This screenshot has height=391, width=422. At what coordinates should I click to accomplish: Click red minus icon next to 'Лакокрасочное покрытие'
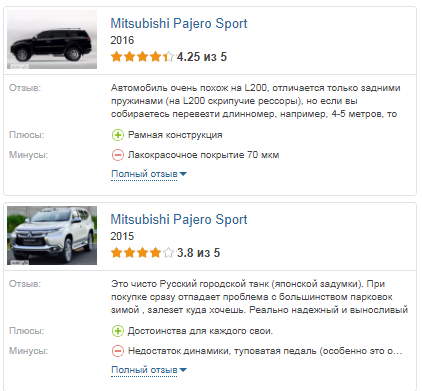click(x=118, y=155)
